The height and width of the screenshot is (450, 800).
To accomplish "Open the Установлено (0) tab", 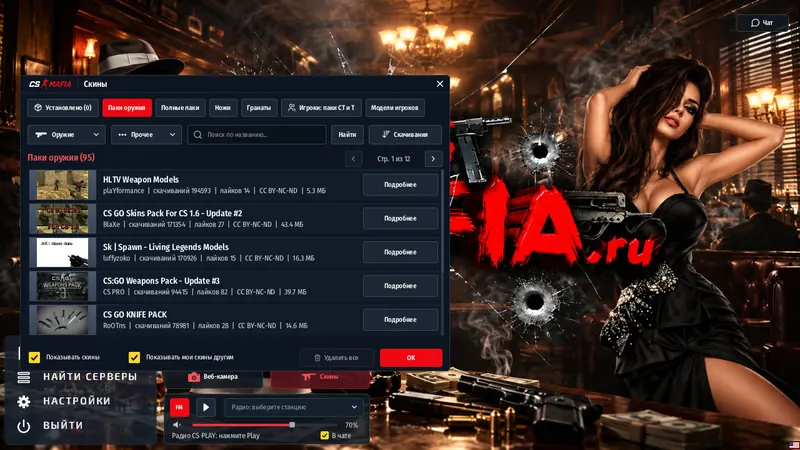I will (x=63, y=108).
